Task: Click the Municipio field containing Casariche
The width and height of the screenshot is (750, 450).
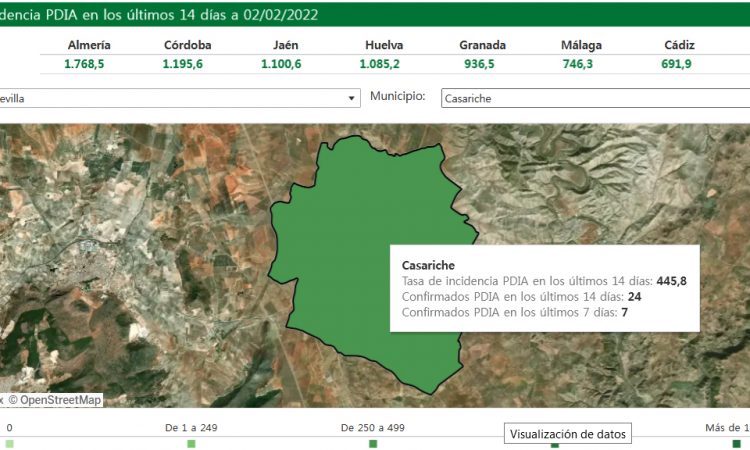Action: [x=594, y=98]
